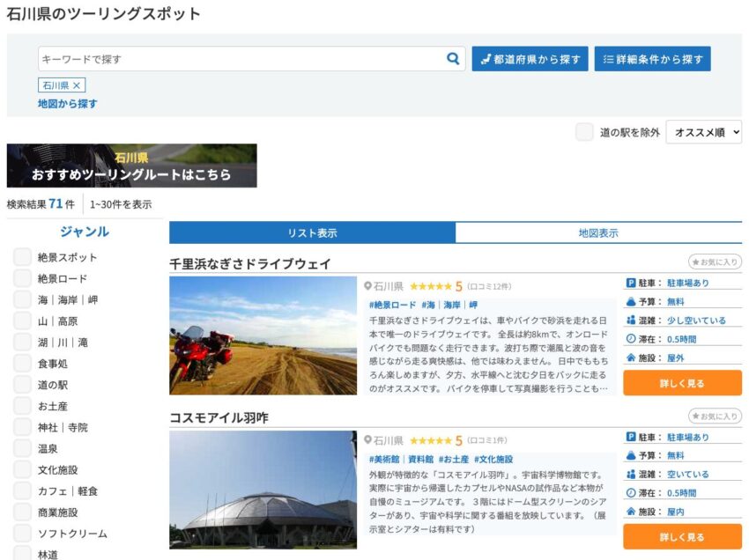The height and width of the screenshot is (560, 749).
Task: Switch to リスト表示 tab
Action: [313, 233]
